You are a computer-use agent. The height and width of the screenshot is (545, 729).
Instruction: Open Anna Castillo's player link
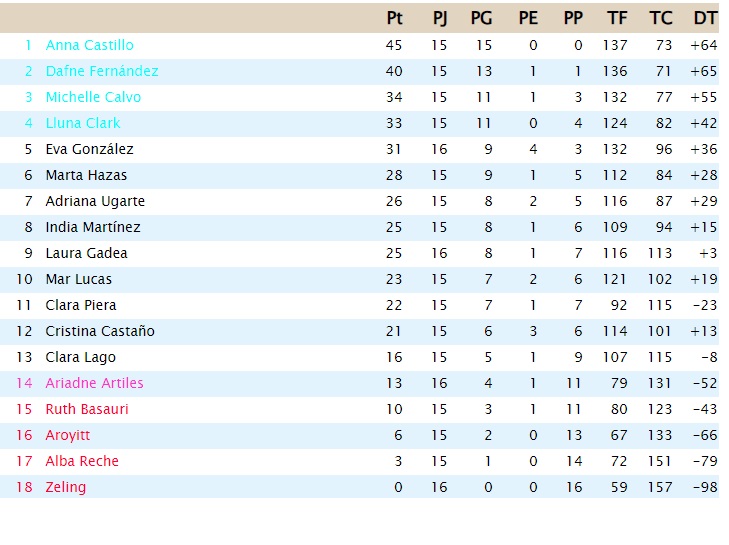pos(89,45)
